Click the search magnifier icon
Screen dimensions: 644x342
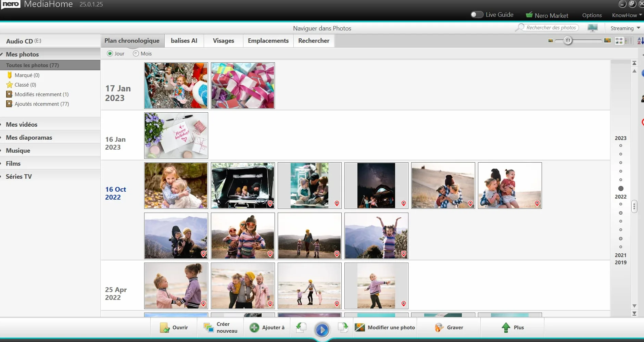click(520, 27)
